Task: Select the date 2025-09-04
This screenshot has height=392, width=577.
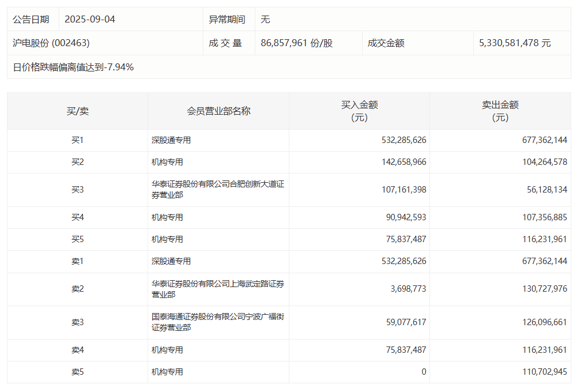Action: (x=90, y=19)
